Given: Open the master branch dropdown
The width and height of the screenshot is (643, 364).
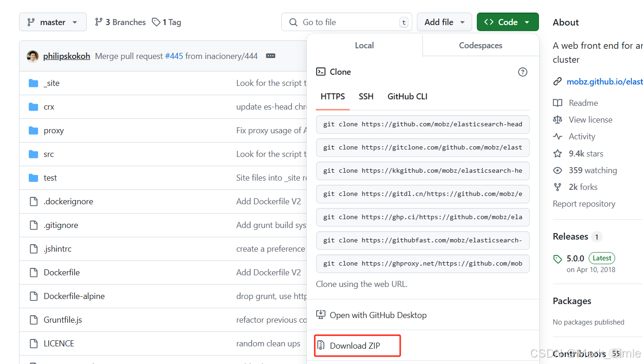Looking at the screenshot, I should (53, 22).
